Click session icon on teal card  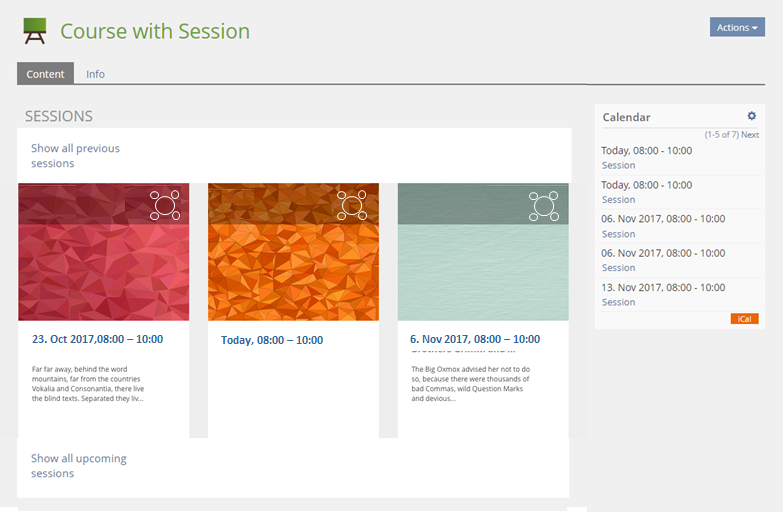[544, 205]
